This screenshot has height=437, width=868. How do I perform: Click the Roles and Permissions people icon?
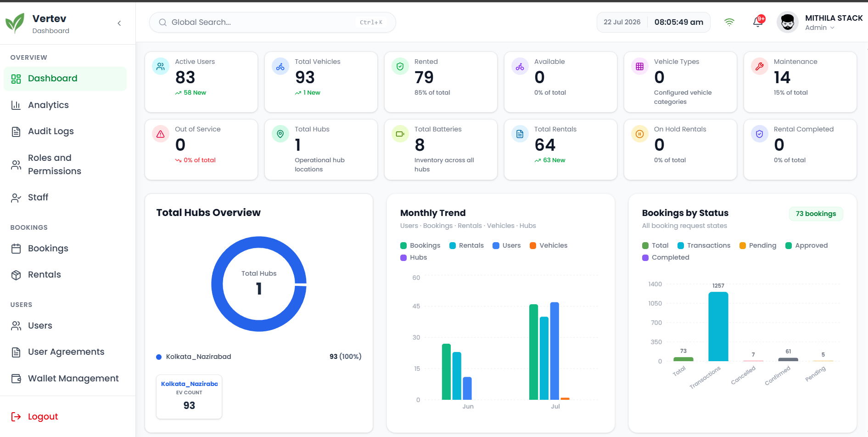tap(16, 165)
